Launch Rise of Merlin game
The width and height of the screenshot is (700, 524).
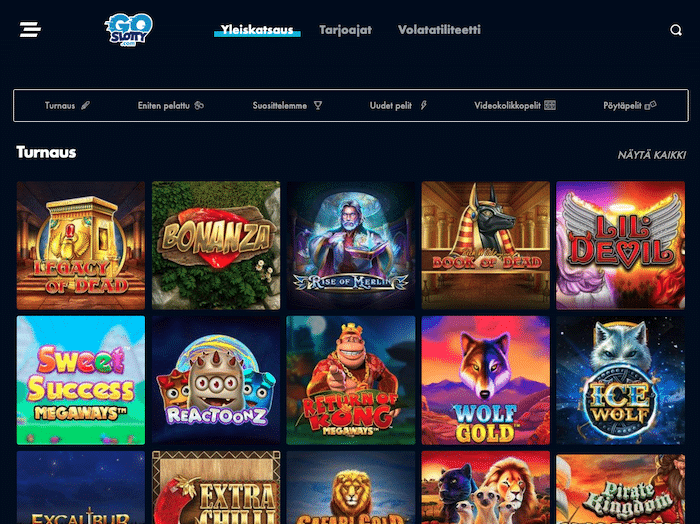[351, 245]
